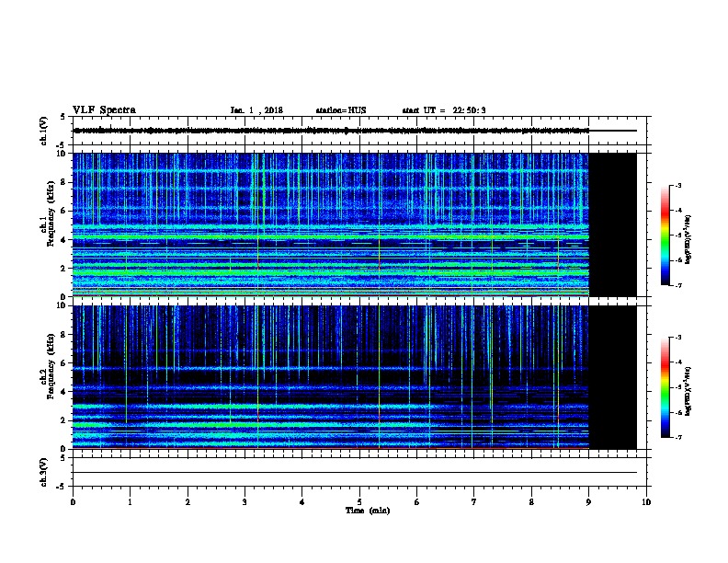Click time axis tick label "9"
The image size is (728, 563).
(x=588, y=502)
